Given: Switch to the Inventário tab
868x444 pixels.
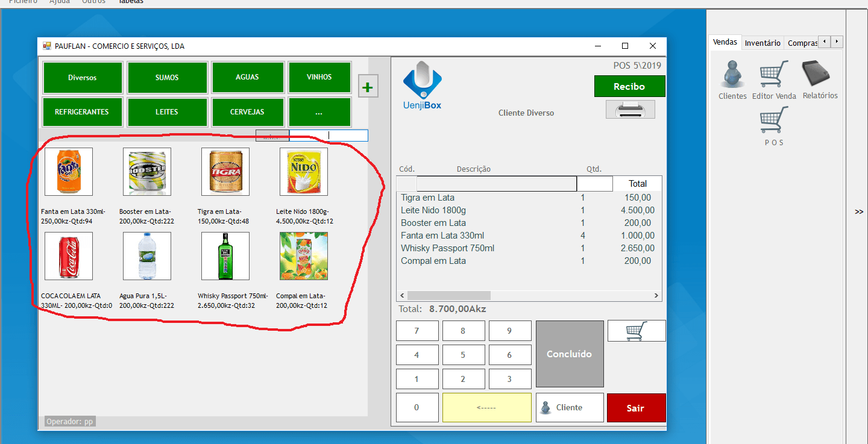Looking at the screenshot, I should pos(763,43).
